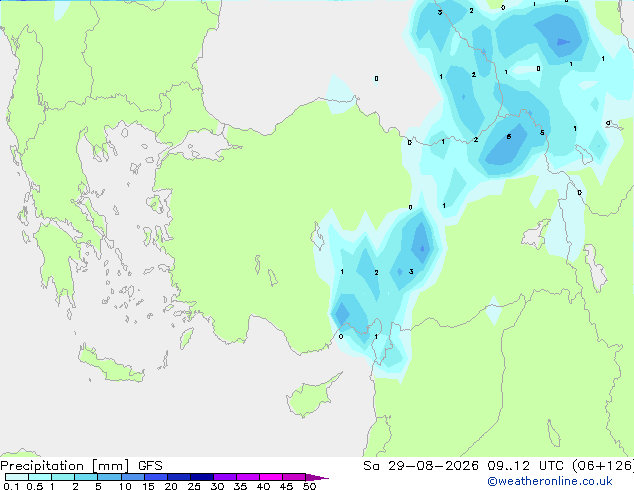The height and width of the screenshot is (490, 634).
Task: Click the '25' legend scale label
Action: (x=194, y=486)
